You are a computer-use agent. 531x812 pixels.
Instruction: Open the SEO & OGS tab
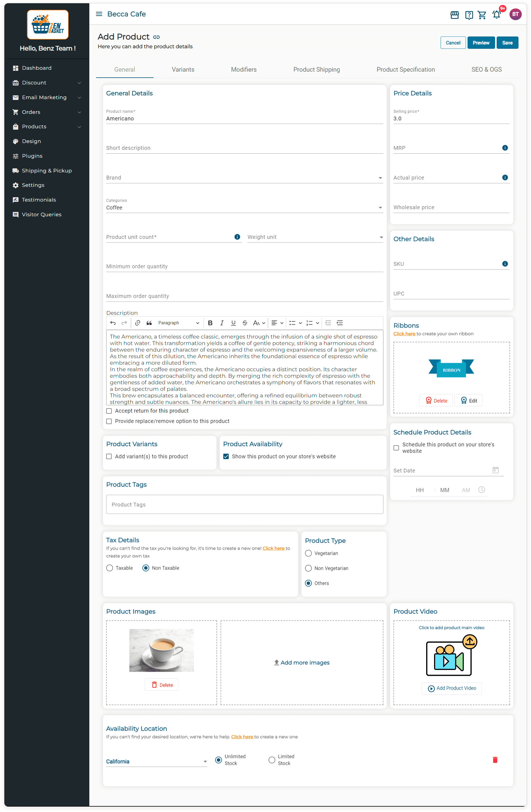[486, 70]
